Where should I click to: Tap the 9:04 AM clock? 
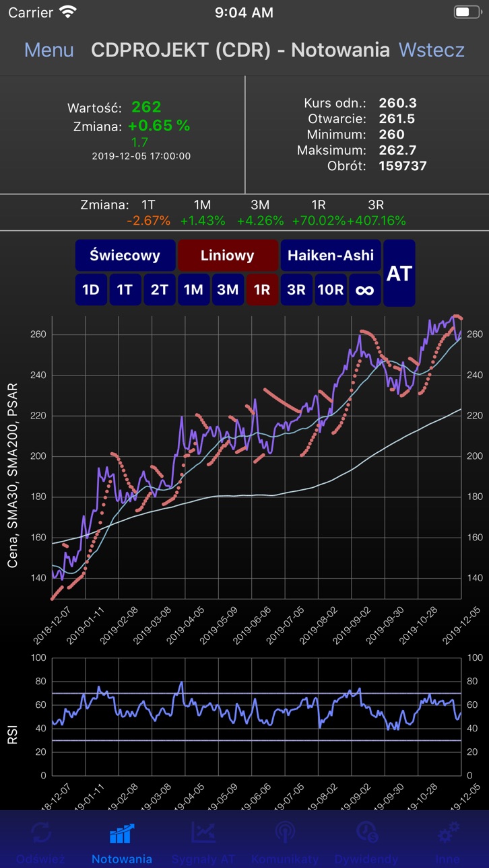[x=244, y=12]
